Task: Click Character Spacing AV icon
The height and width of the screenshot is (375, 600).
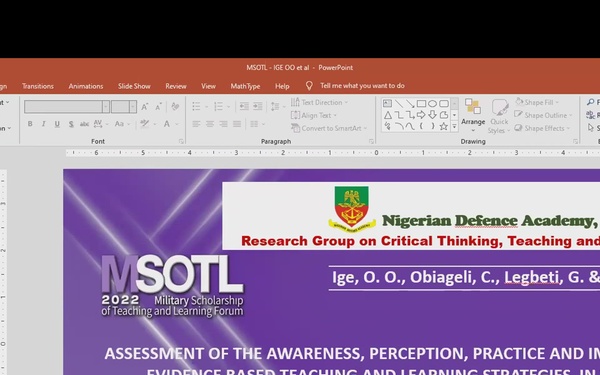Action: [98, 124]
